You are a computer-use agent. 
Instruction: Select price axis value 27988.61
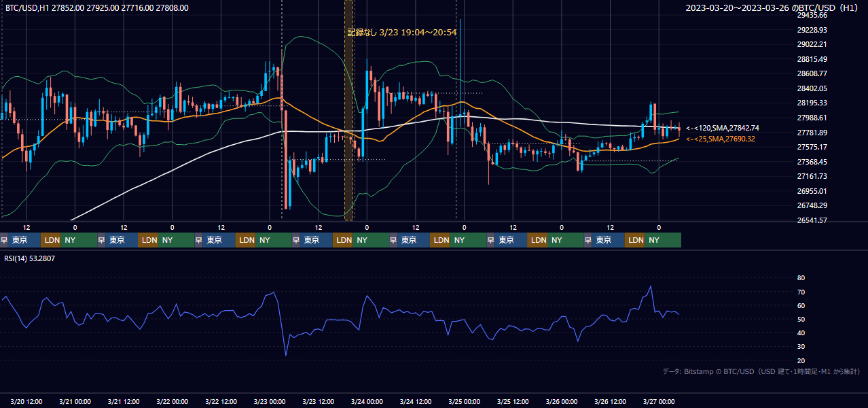[812, 118]
